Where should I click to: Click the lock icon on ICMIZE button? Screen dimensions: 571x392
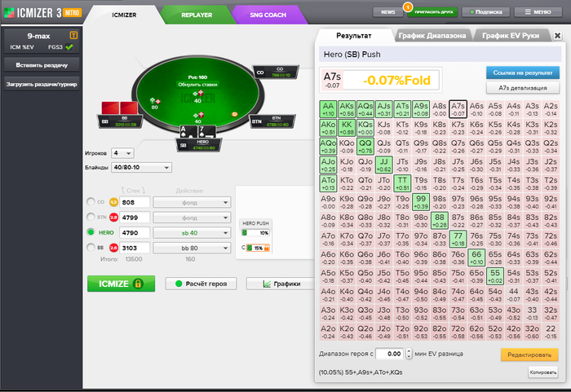tap(138, 284)
